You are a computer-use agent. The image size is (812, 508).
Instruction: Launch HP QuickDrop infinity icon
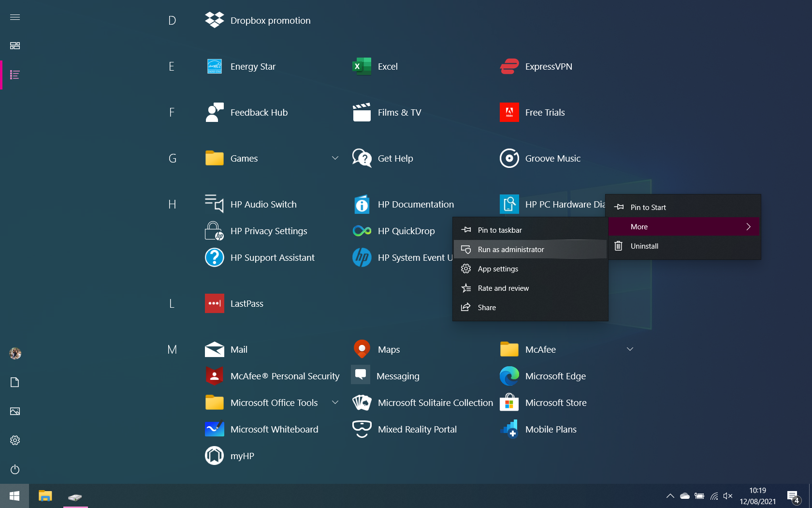pos(362,231)
